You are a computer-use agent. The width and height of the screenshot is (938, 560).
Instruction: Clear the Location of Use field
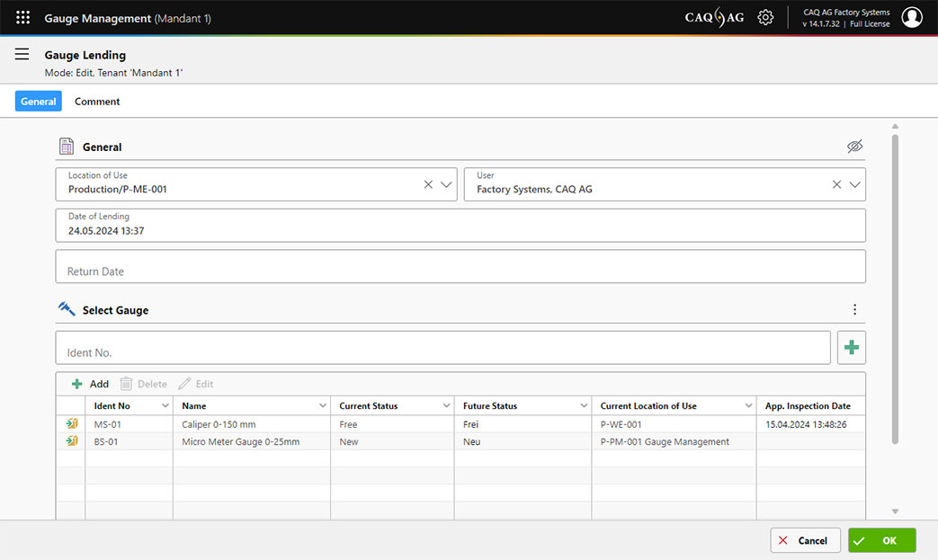428,184
